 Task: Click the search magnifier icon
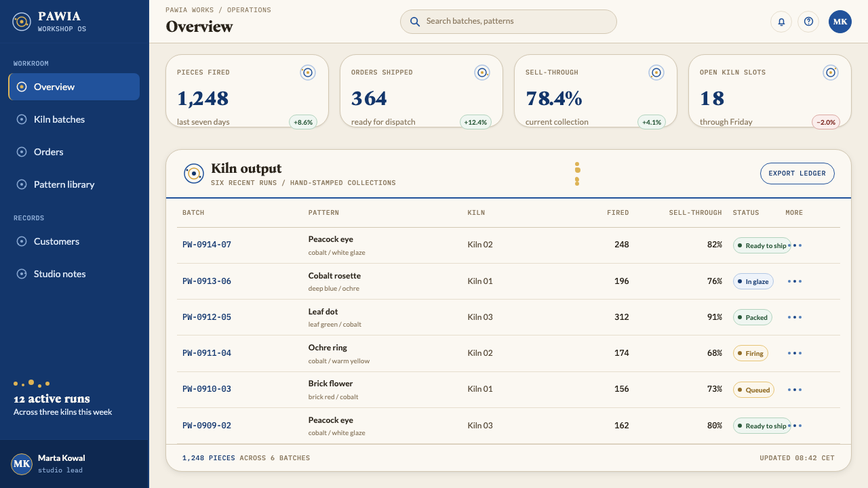pyautogui.click(x=415, y=22)
